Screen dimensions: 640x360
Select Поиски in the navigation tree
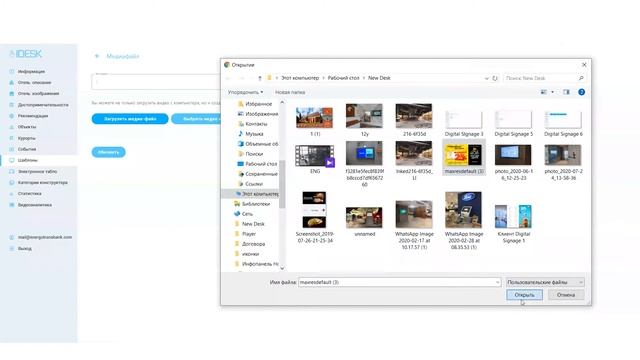254,154
